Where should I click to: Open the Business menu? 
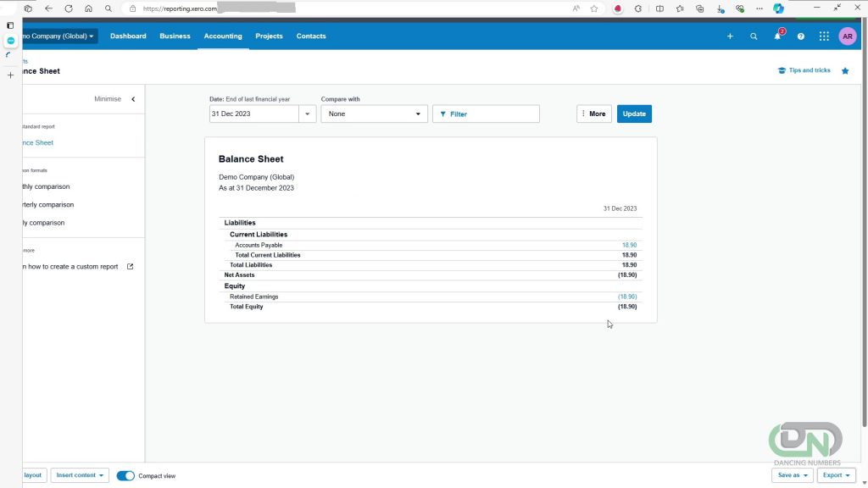click(x=175, y=36)
